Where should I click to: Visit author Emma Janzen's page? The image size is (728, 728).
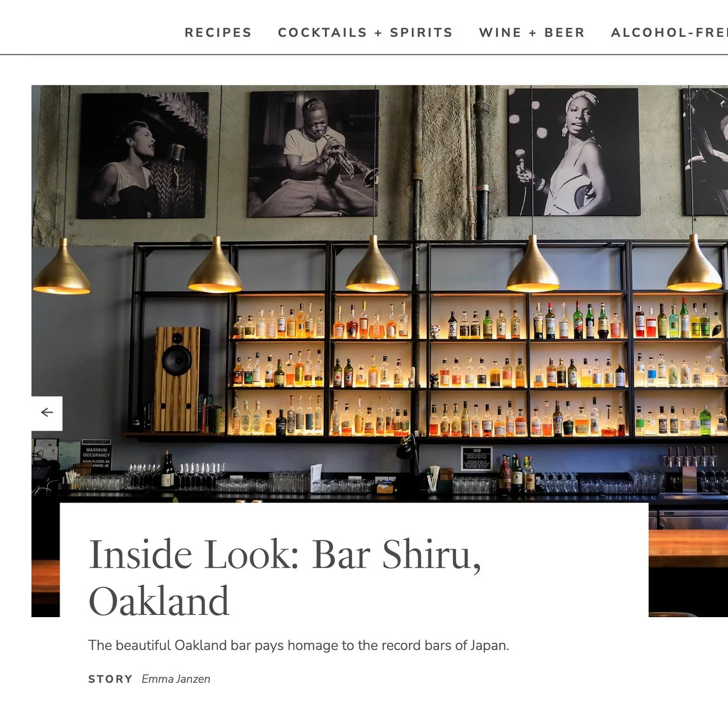click(176, 679)
